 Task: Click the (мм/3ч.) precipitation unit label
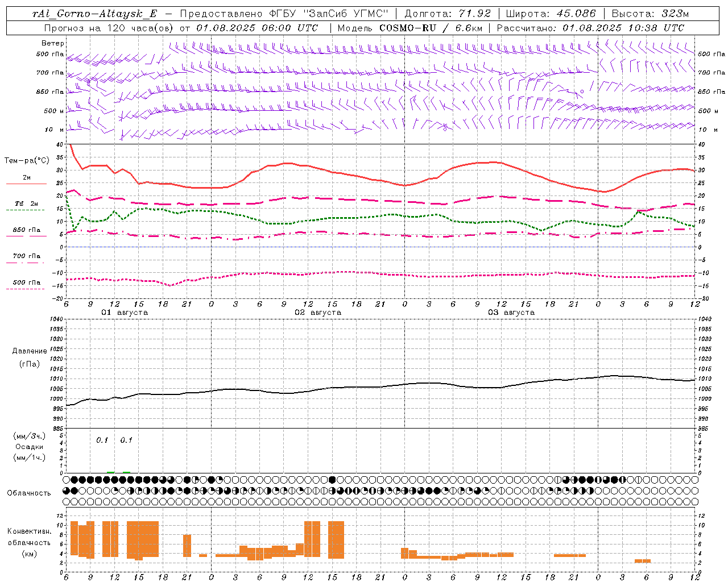(x=30, y=436)
